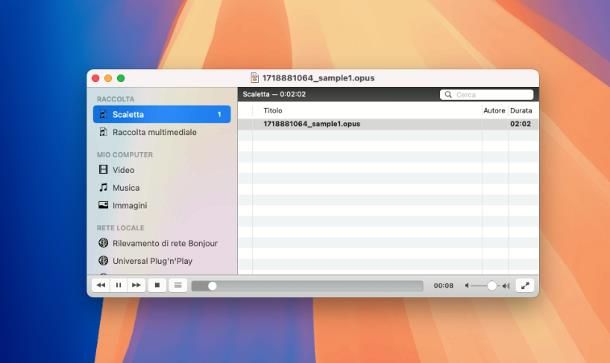Click the playback position slider knob

tap(212, 286)
